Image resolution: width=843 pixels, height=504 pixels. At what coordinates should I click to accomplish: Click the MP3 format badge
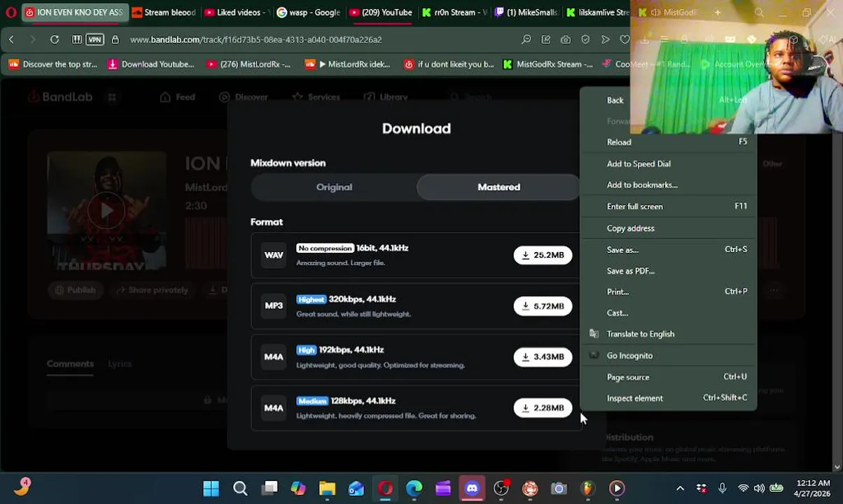(x=274, y=306)
